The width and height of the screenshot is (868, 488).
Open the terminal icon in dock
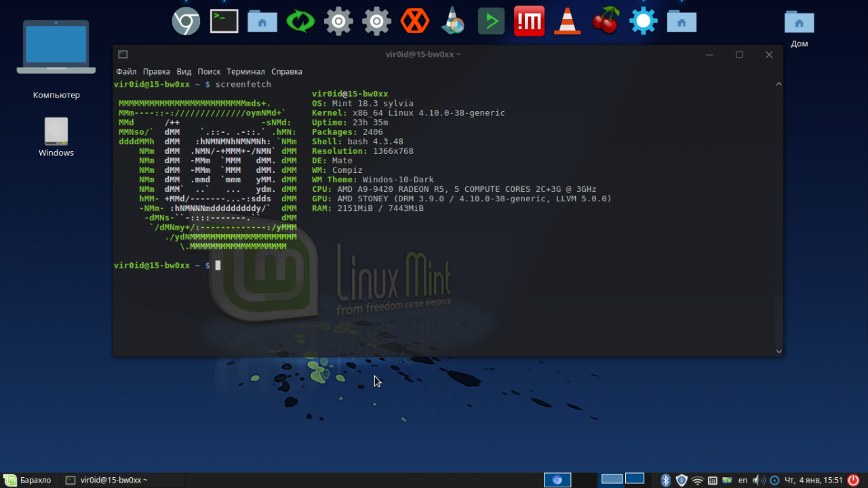coord(224,22)
